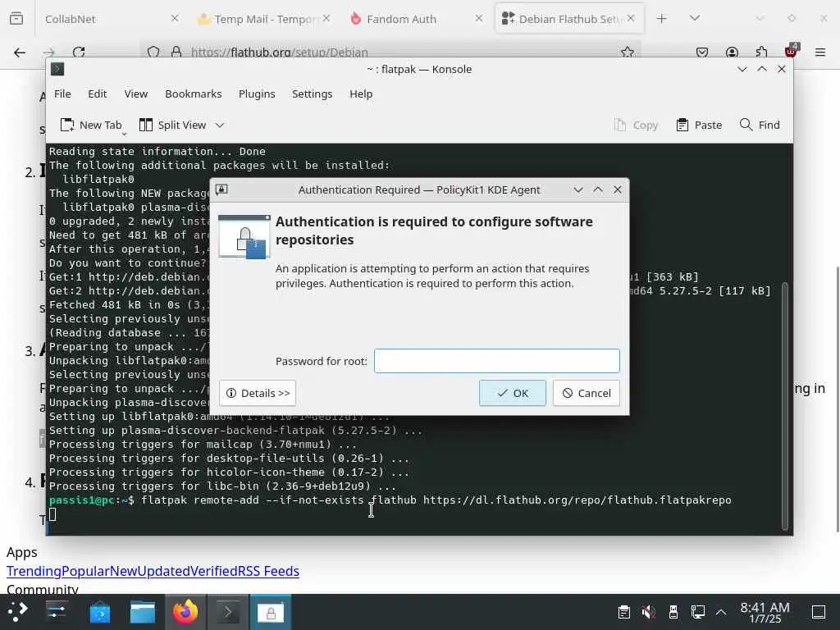Open Find in Konsole toolbar
Viewport: 840px width, 630px height.
759,125
